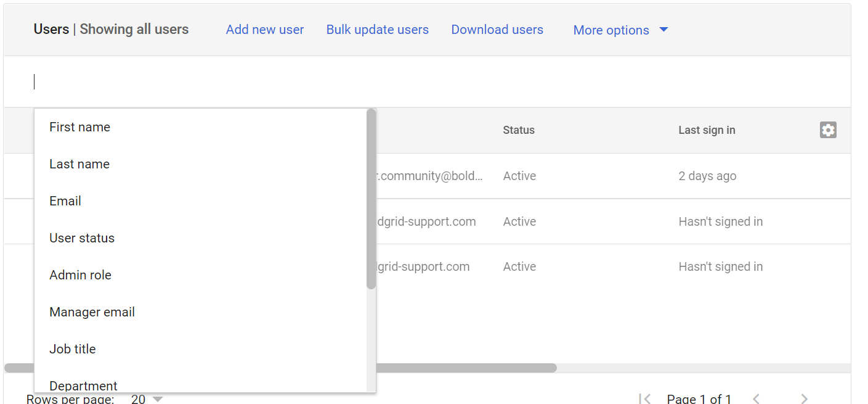
Task: Pick Manager email filter option
Action: click(92, 312)
